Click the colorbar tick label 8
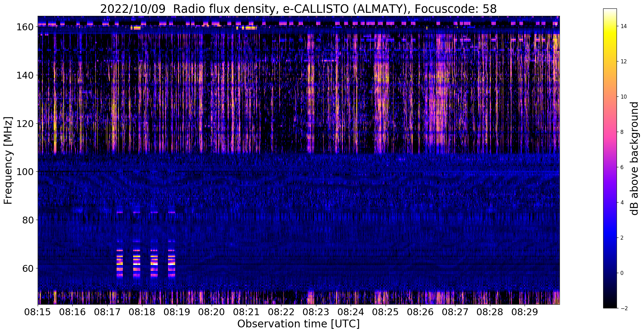 point(622,132)
